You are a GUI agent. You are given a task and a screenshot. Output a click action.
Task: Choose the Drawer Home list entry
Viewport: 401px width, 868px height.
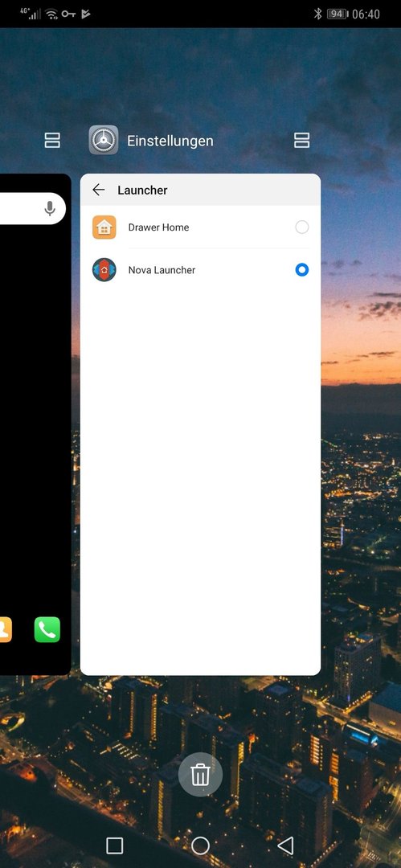coord(201,227)
